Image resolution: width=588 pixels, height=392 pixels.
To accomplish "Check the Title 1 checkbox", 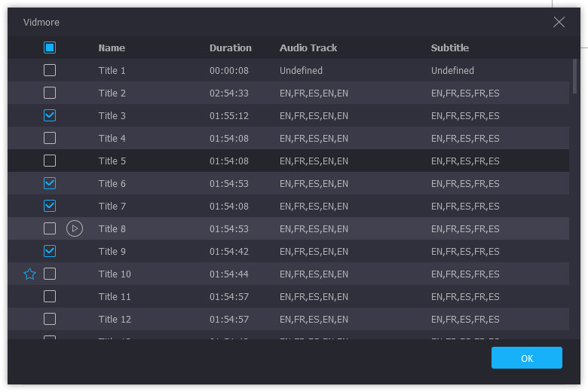I will coord(50,70).
